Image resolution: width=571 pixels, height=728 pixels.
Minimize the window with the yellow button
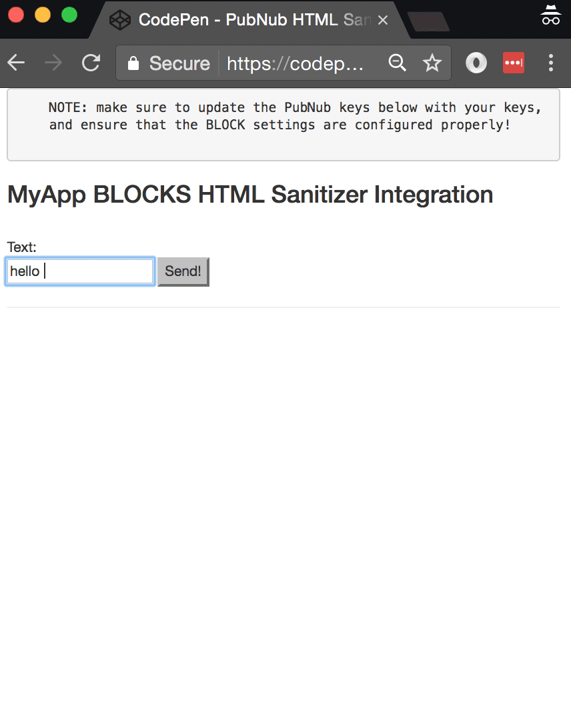(x=43, y=15)
